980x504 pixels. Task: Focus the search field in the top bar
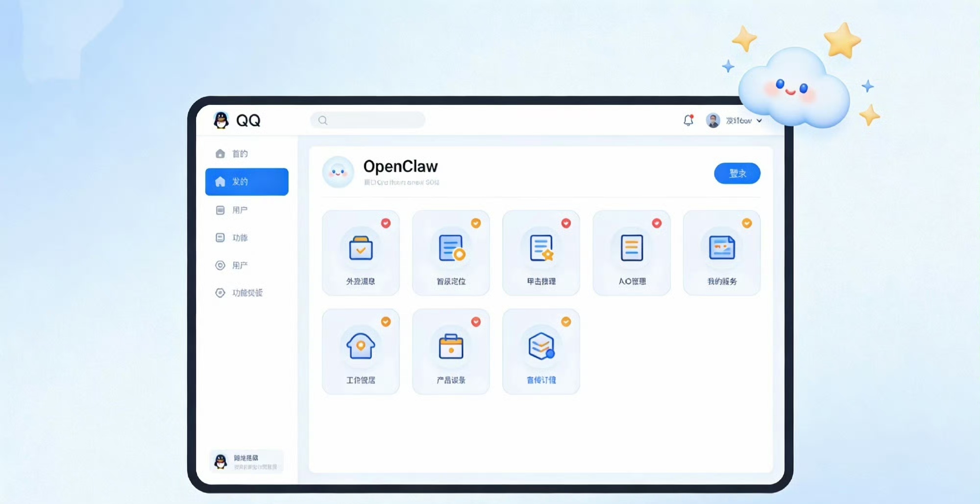tap(367, 120)
